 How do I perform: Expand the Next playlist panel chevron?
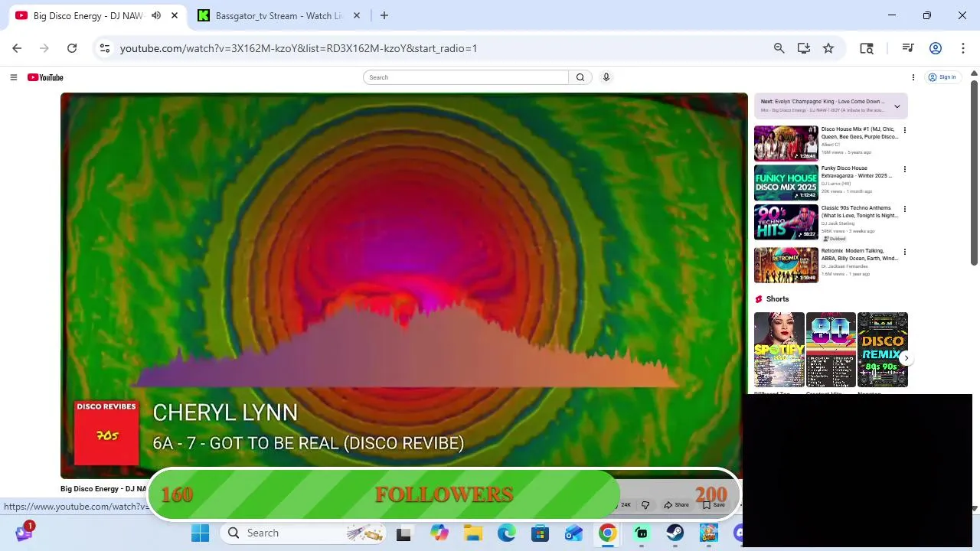point(897,106)
